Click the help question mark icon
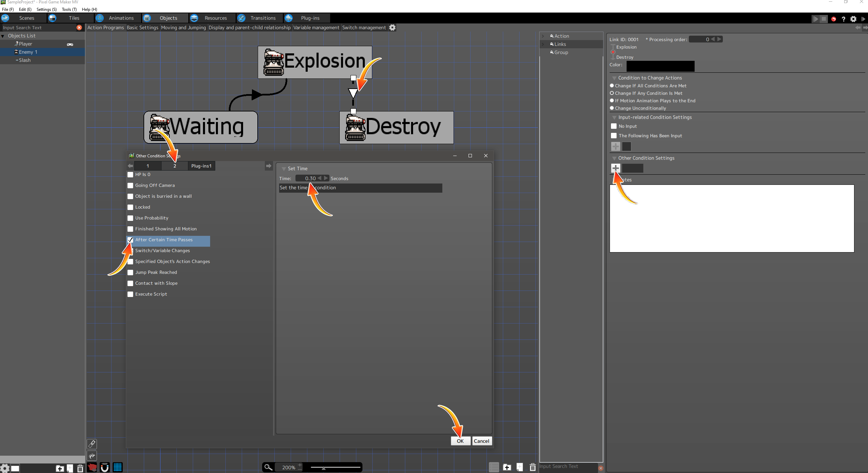Image resolution: width=868 pixels, height=473 pixels. (843, 19)
